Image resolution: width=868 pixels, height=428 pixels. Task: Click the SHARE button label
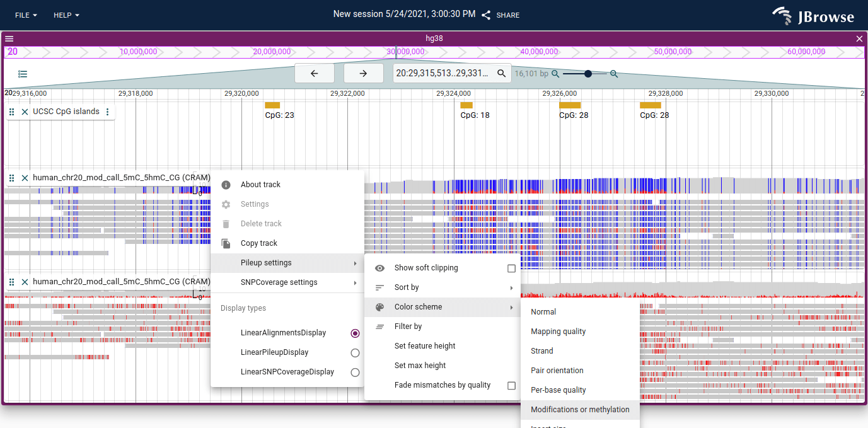[x=508, y=15]
